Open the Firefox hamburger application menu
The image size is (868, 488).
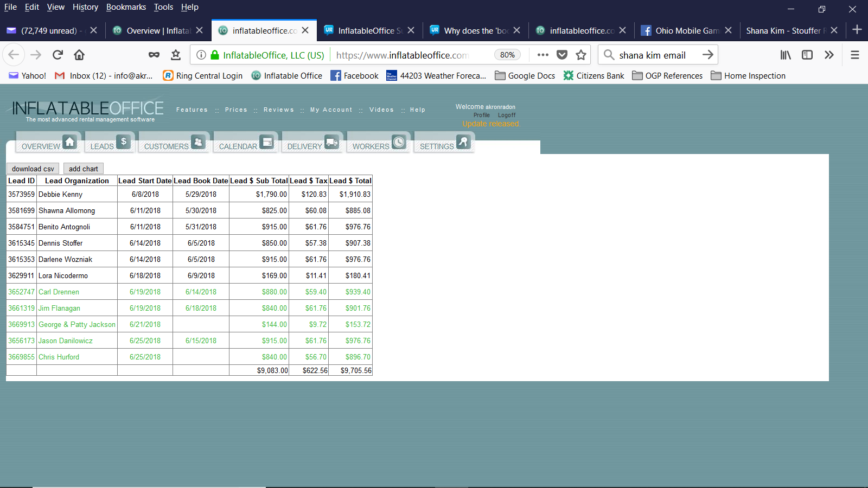tap(855, 55)
